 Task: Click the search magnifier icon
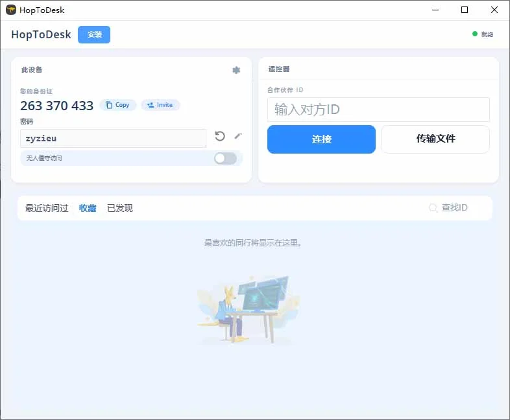pos(433,208)
